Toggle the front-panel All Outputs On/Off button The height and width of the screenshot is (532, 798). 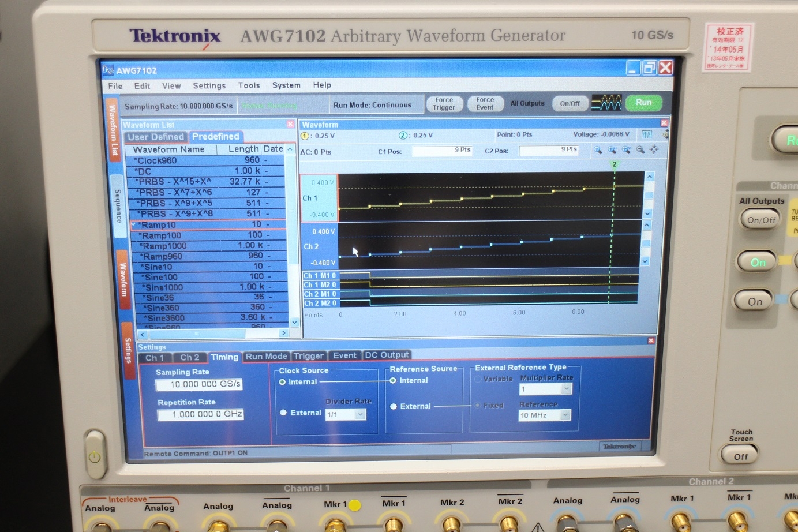coord(761,220)
